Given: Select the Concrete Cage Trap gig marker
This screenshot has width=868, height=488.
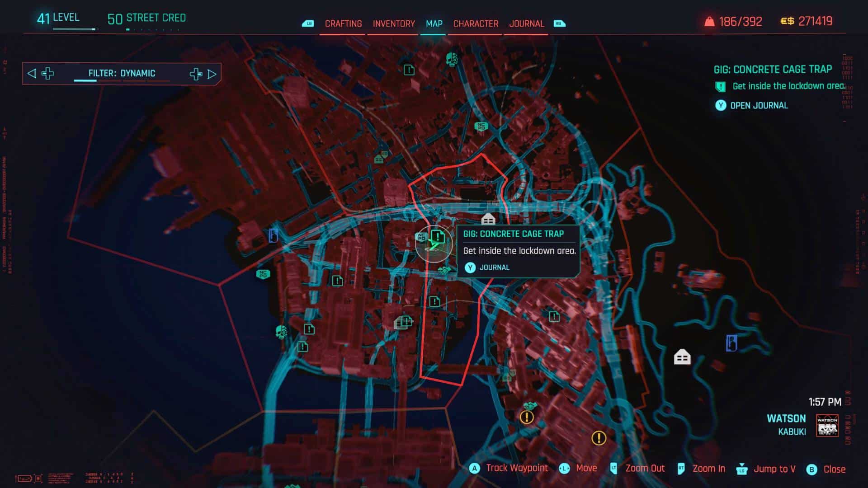Looking at the screenshot, I should (437, 235).
